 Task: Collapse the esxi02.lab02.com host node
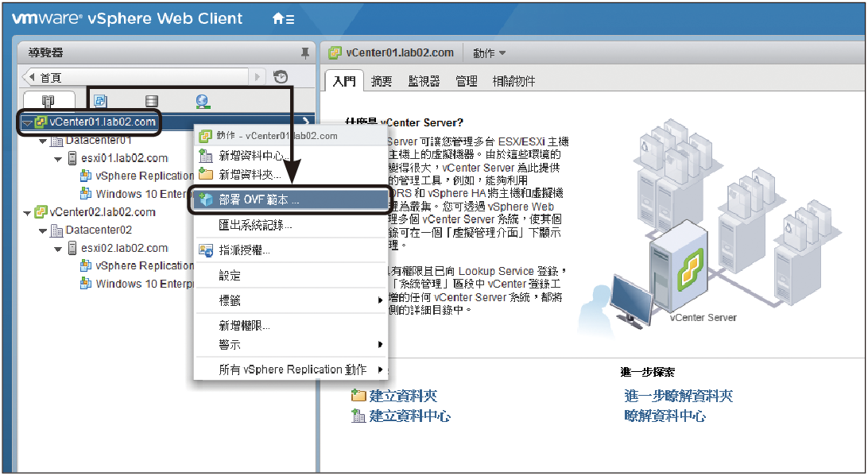(58, 249)
